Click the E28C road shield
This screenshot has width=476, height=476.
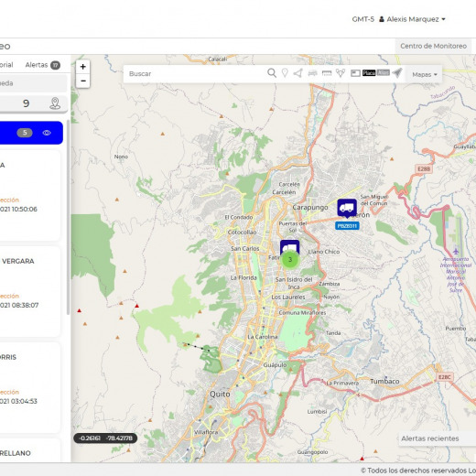pos(445,377)
